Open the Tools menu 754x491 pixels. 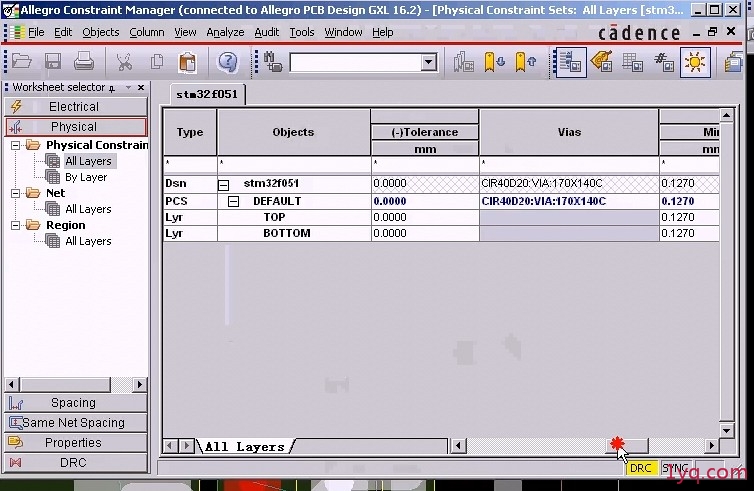302,32
